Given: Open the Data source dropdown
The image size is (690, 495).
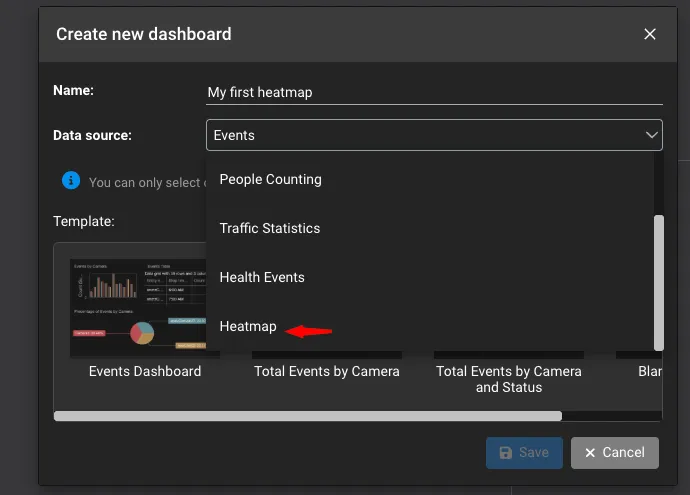Looking at the screenshot, I should pos(434,135).
